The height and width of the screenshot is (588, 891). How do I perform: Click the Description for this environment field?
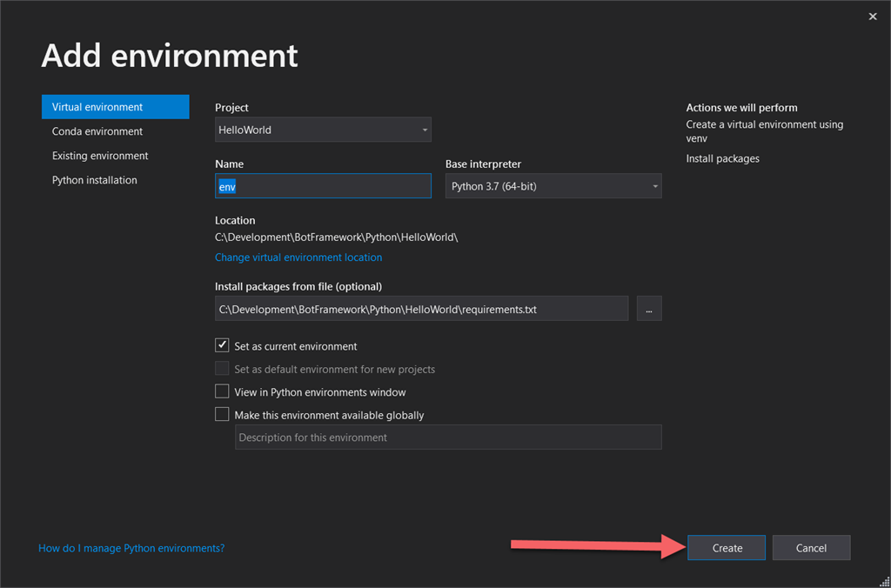click(448, 438)
